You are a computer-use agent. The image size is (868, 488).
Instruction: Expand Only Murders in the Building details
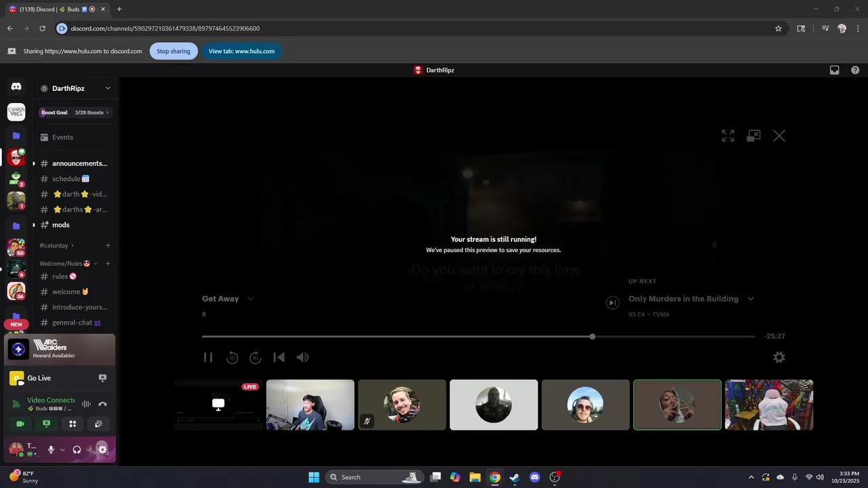pos(751,299)
